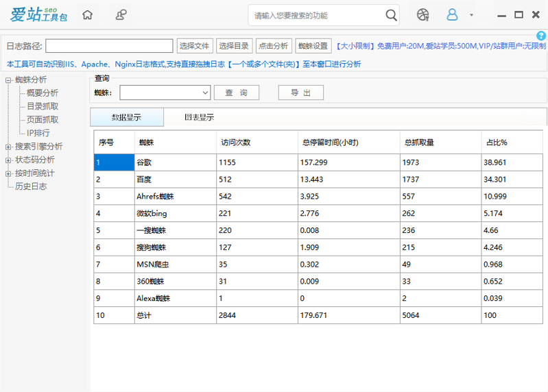Select 历史日志 in the tree
The height and width of the screenshot is (392, 548).
31,186
